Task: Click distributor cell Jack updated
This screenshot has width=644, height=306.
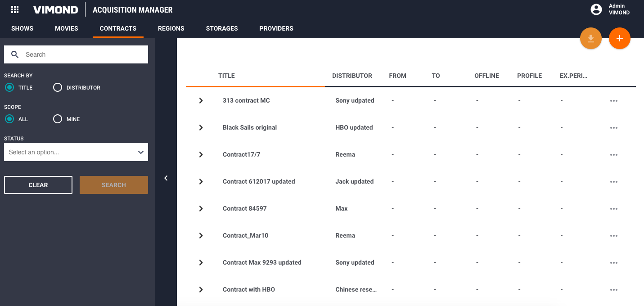Action: 355,181
